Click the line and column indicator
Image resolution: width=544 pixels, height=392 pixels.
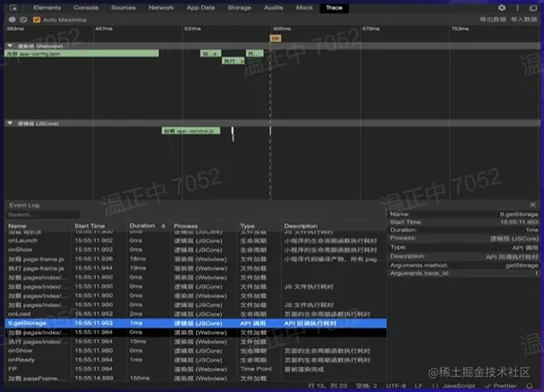[327, 386]
